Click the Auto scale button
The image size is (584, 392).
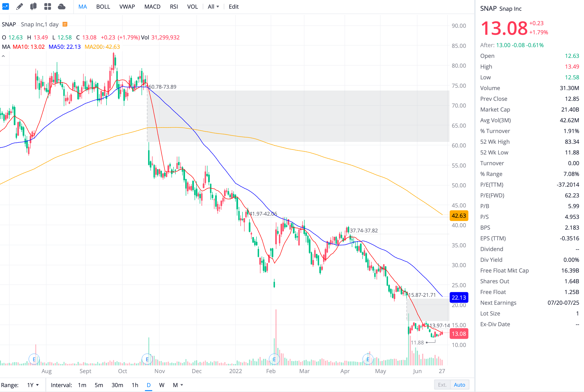[459, 385]
